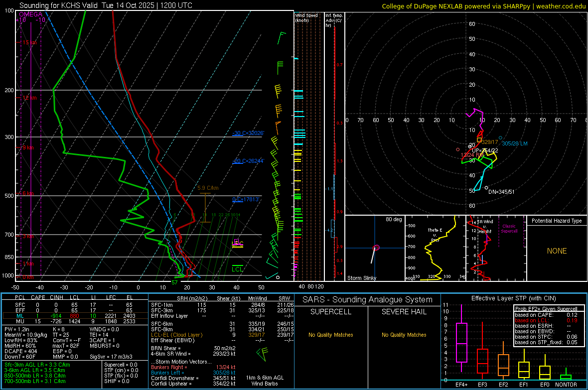
Task: Select the '15 km' height marker
Action: 29,42
